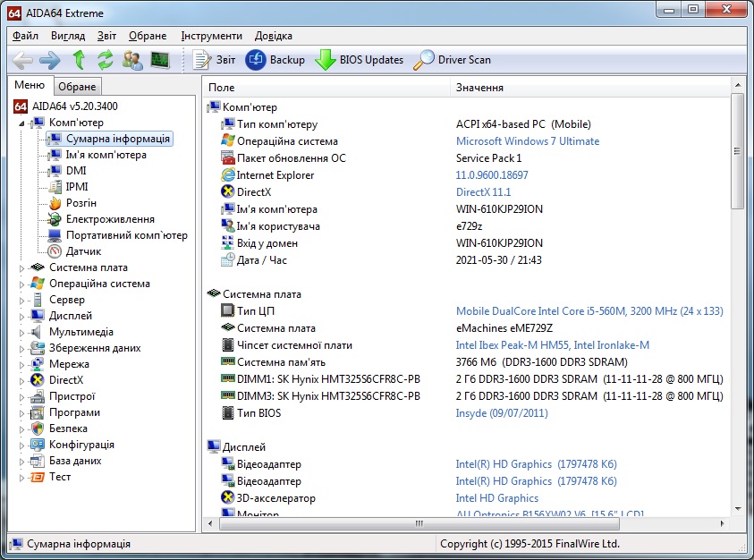The image size is (754, 560).
Task: Click the Пристрої devices icon in tree
Action: [x=37, y=396]
